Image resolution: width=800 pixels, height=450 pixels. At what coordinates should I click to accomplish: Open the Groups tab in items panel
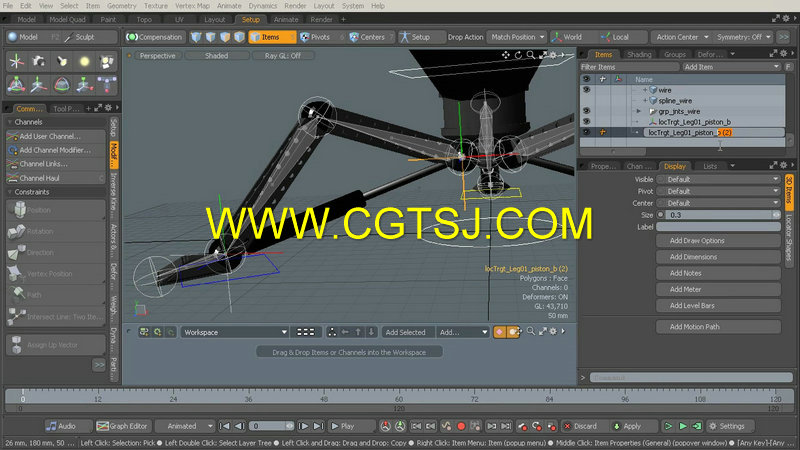pos(674,54)
